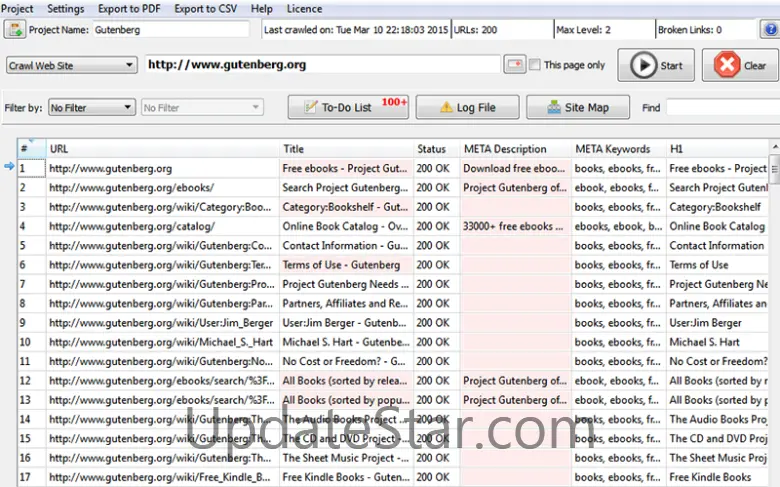Open the Export to PDF menu
Viewport: 780px width, 487px height.
pos(129,9)
